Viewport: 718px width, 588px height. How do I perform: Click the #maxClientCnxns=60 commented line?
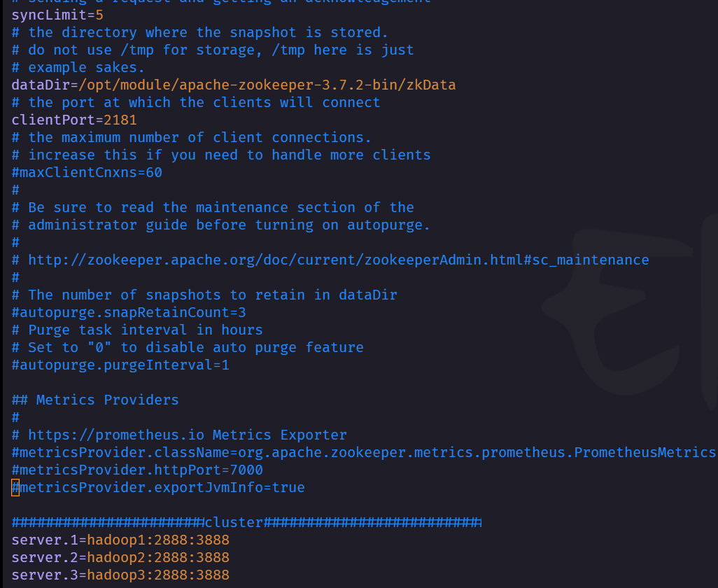pyautogui.click(x=87, y=173)
